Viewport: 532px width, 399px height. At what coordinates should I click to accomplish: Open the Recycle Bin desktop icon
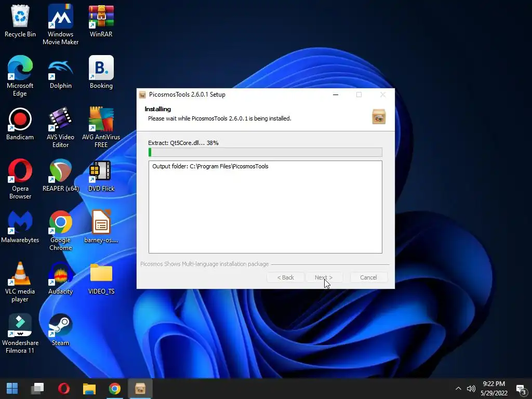click(x=20, y=21)
